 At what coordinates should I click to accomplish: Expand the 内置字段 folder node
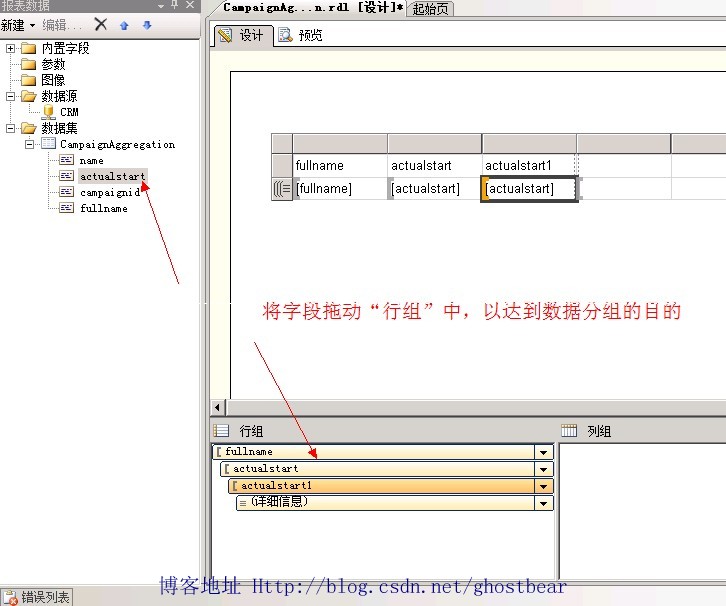point(10,48)
